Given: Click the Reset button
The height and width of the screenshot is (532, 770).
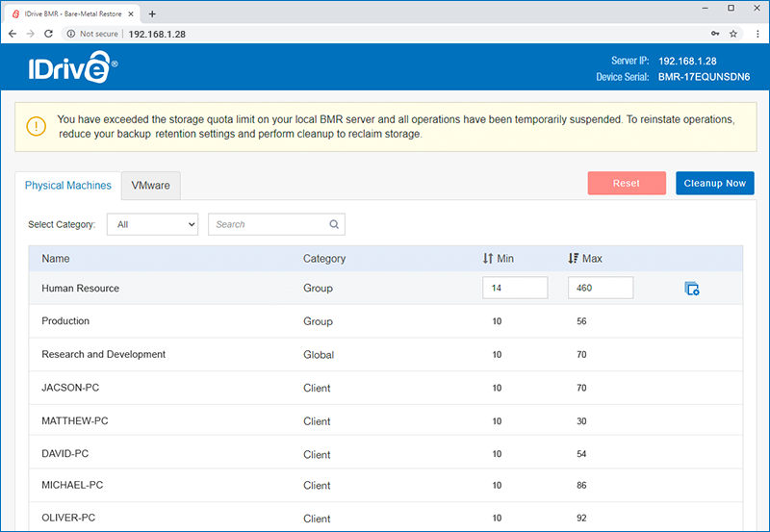Looking at the screenshot, I should point(627,183).
